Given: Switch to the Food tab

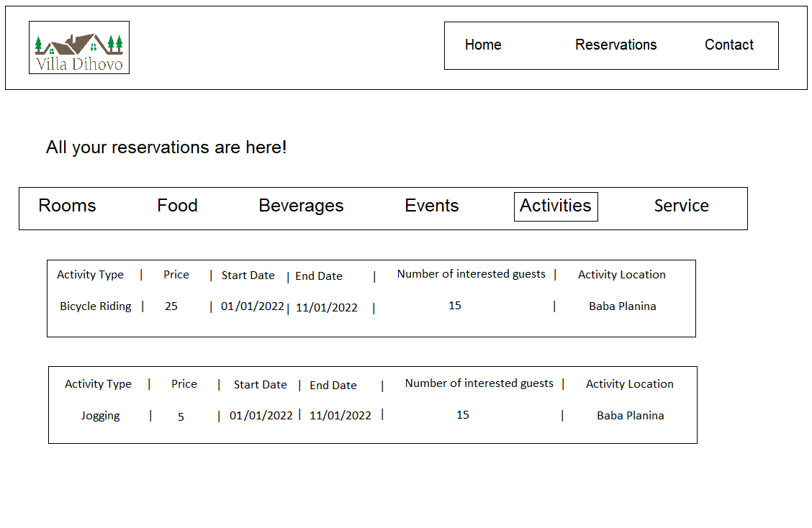Looking at the screenshot, I should point(177,206).
